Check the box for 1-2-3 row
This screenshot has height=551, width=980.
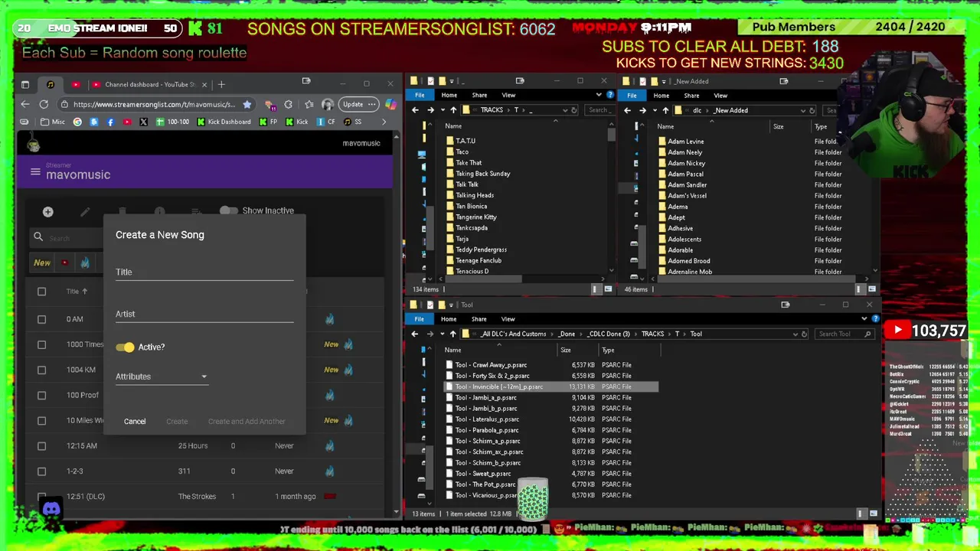[x=41, y=471]
